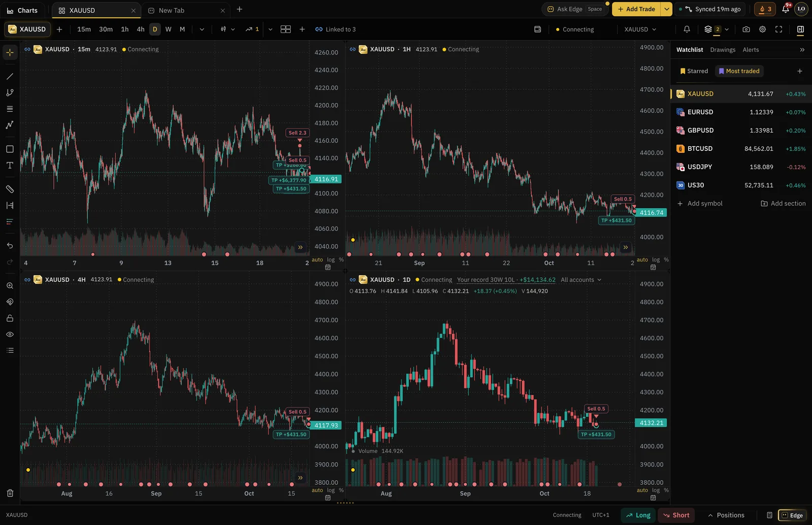This screenshot has width=812, height=525.
Task: Click the Edge button in status bar
Action: (792, 515)
